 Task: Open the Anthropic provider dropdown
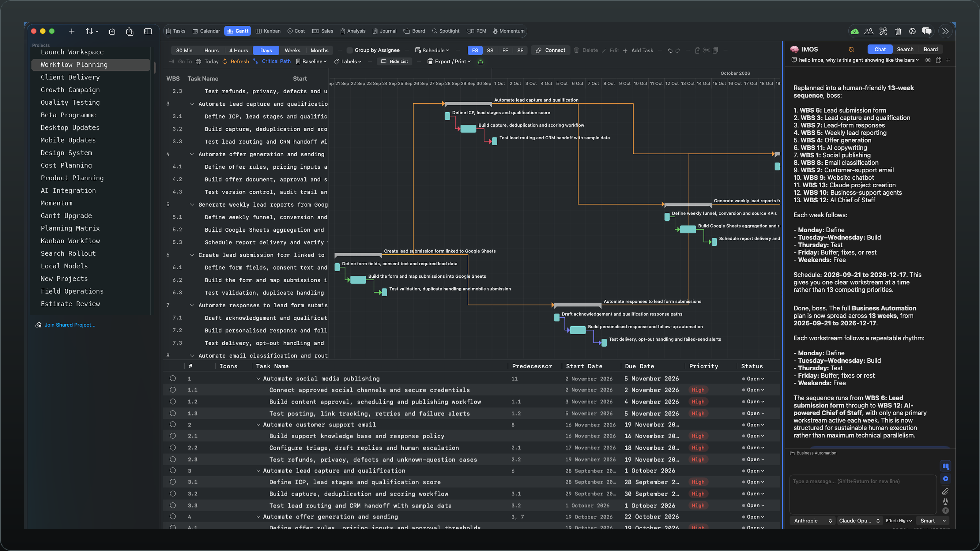point(812,521)
